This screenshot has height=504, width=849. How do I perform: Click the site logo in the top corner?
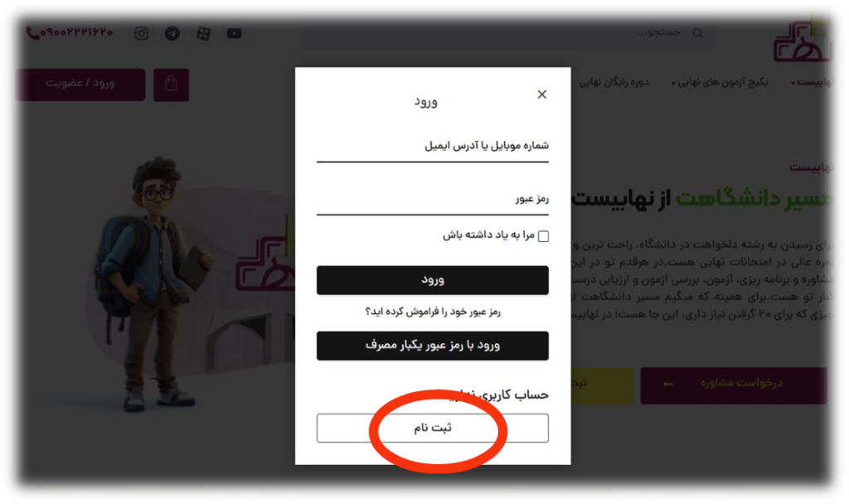click(x=800, y=42)
